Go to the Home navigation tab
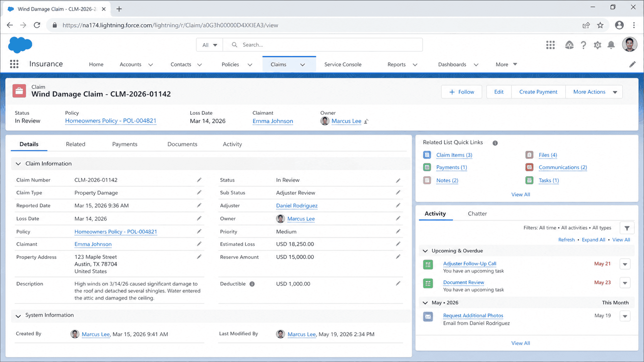 [x=96, y=64]
